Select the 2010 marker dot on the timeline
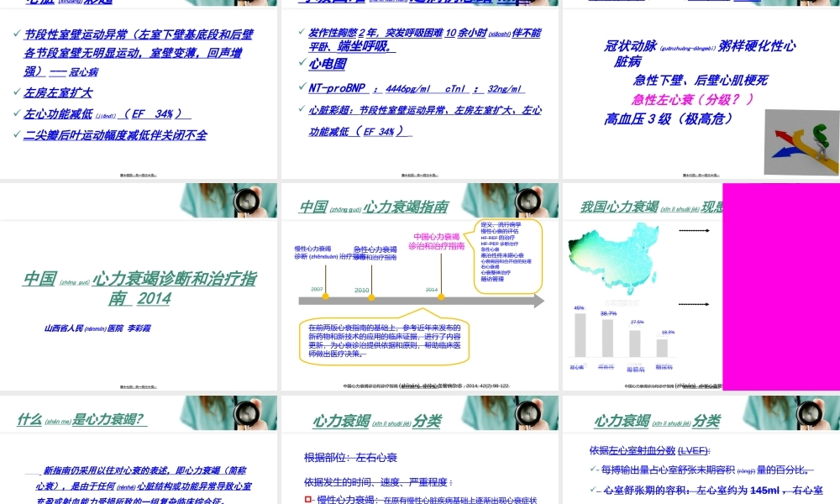This screenshot has width=840, height=504. click(372, 297)
